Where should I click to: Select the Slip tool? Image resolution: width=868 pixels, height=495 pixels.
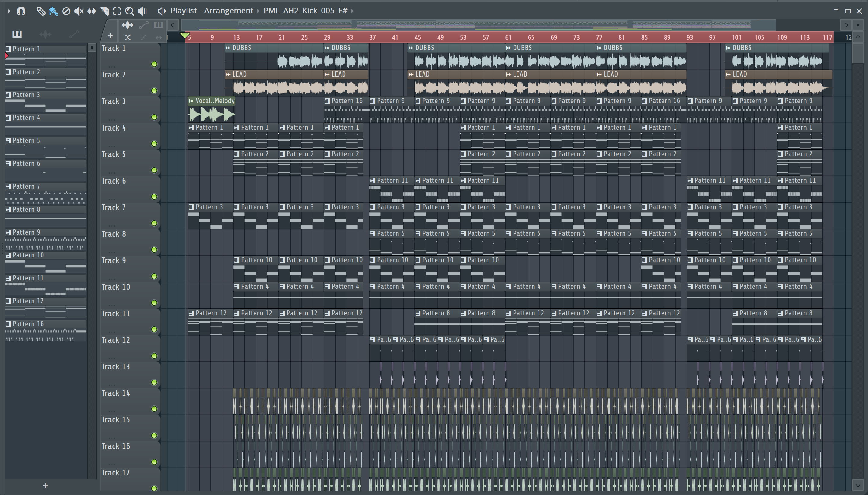(x=91, y=11)
